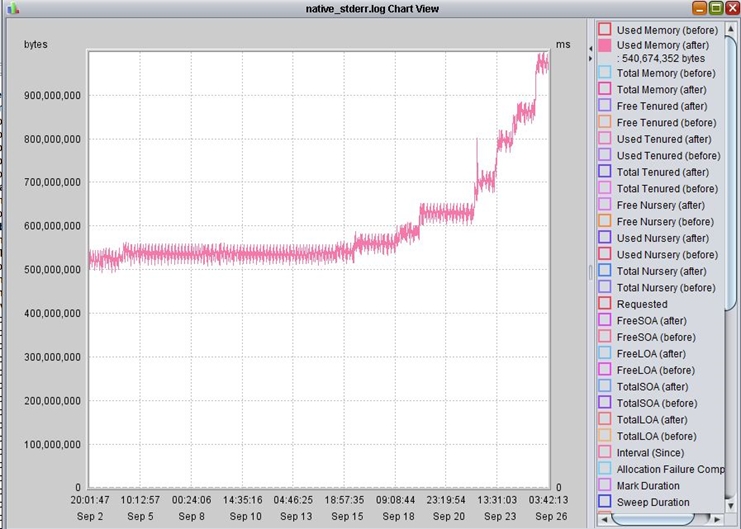The image size is (741, 529).
Task: Enable Total Nursery (before) series
Action: 604,287
